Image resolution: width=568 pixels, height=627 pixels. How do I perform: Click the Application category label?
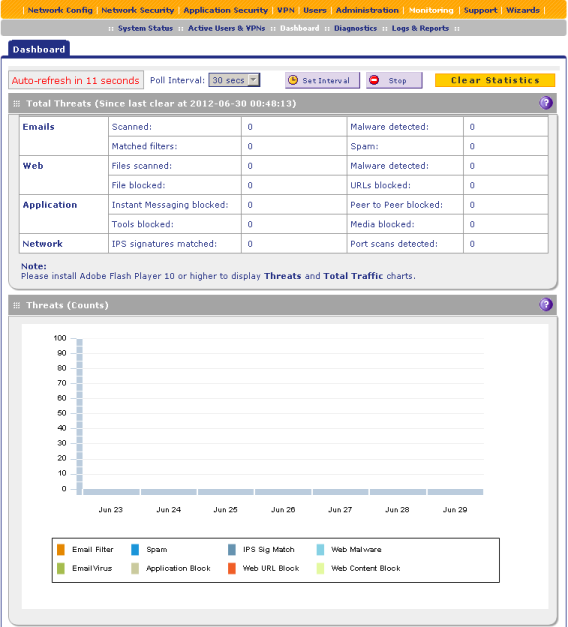click(50, 205)
